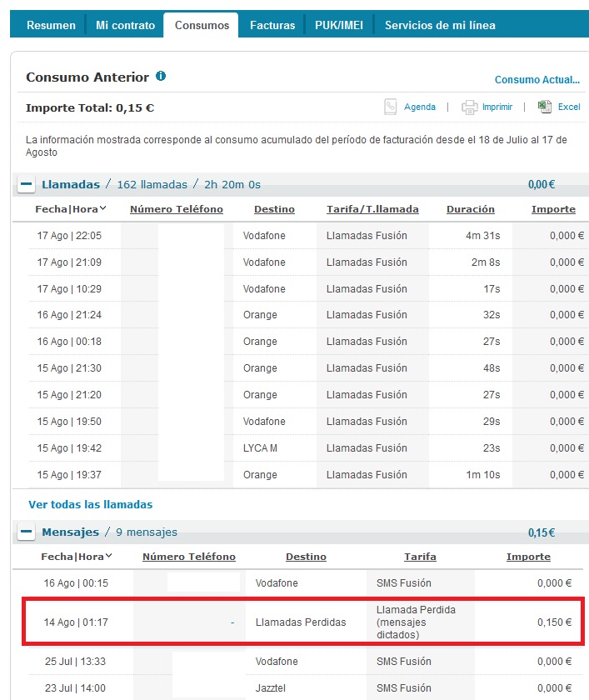Click the printer icon
The height and width of the screenshot is (700, 589).
point(469,107)
